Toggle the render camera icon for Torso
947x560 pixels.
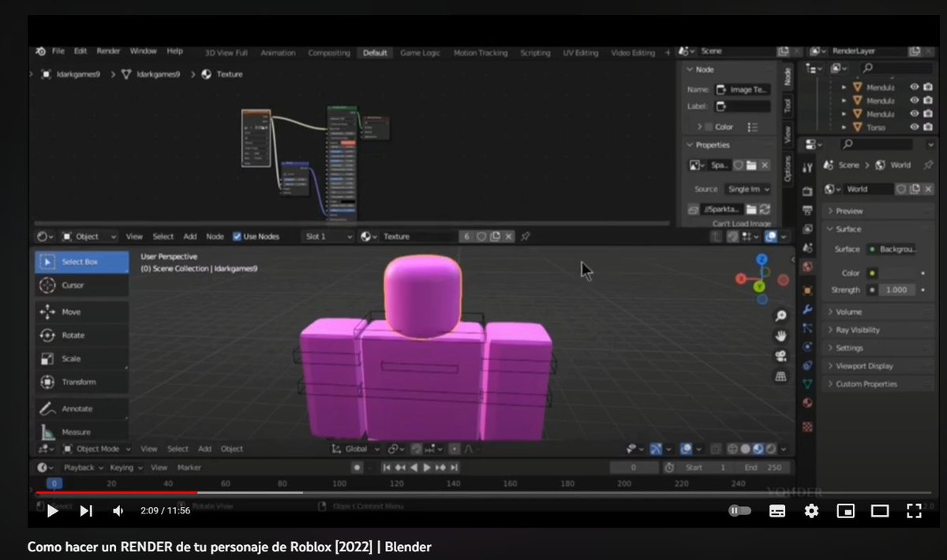pyautogui.click(x=929, y=127)
